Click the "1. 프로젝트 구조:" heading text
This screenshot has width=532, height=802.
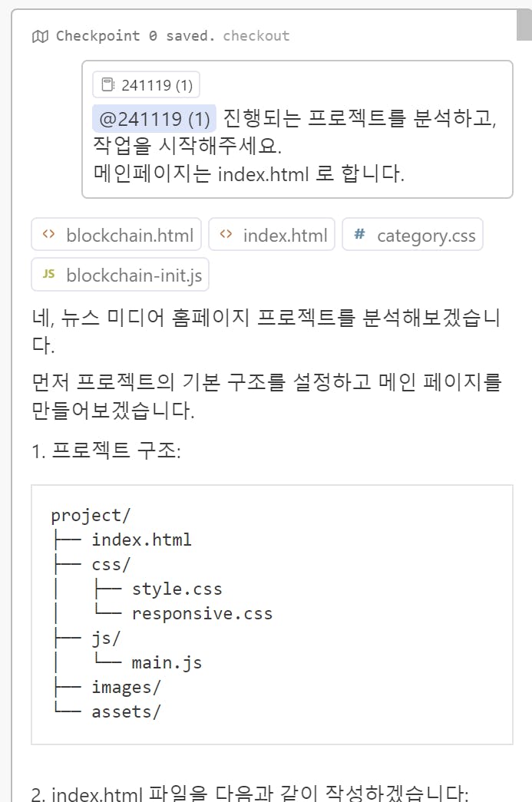point(106,451)
